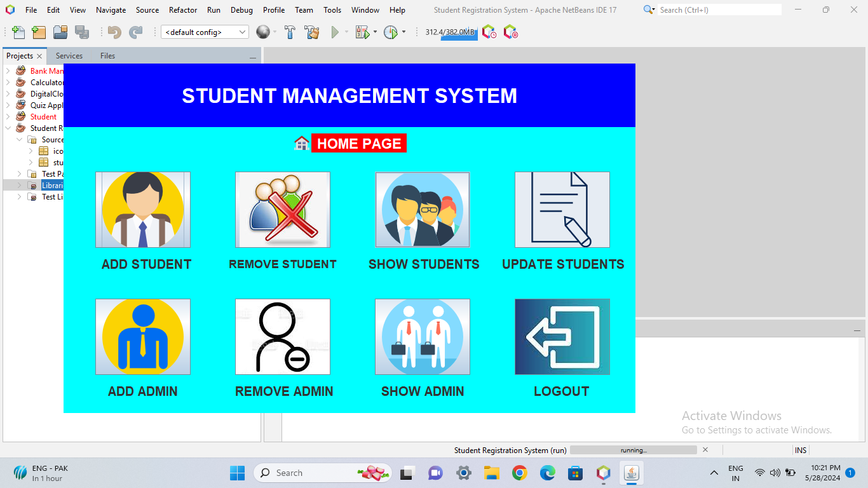Click the running progress bar in status bar
The width and height of the screenshot is (868, 488).
click(634, 450)
